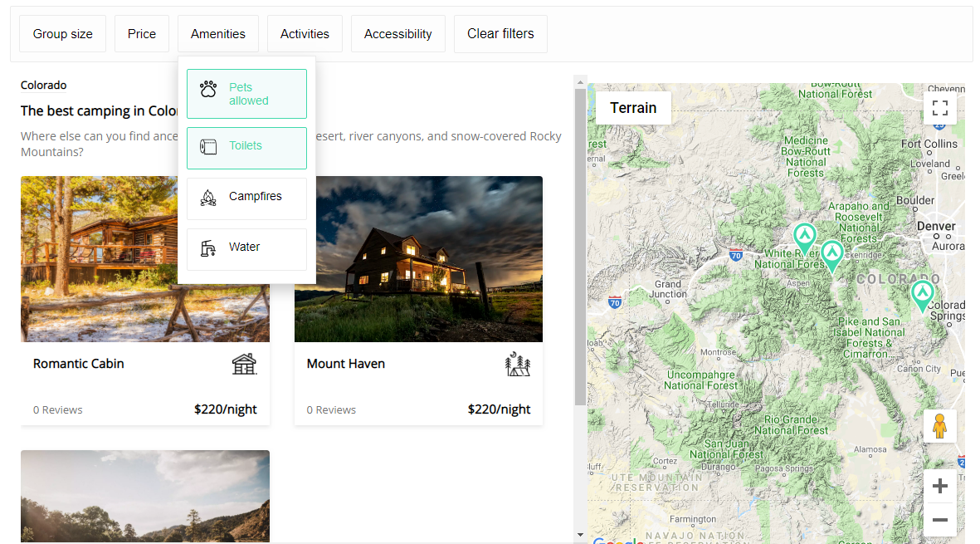Select the map marker nearest Aspen
This screenshot has height=544, width=980.
[831, 257]
